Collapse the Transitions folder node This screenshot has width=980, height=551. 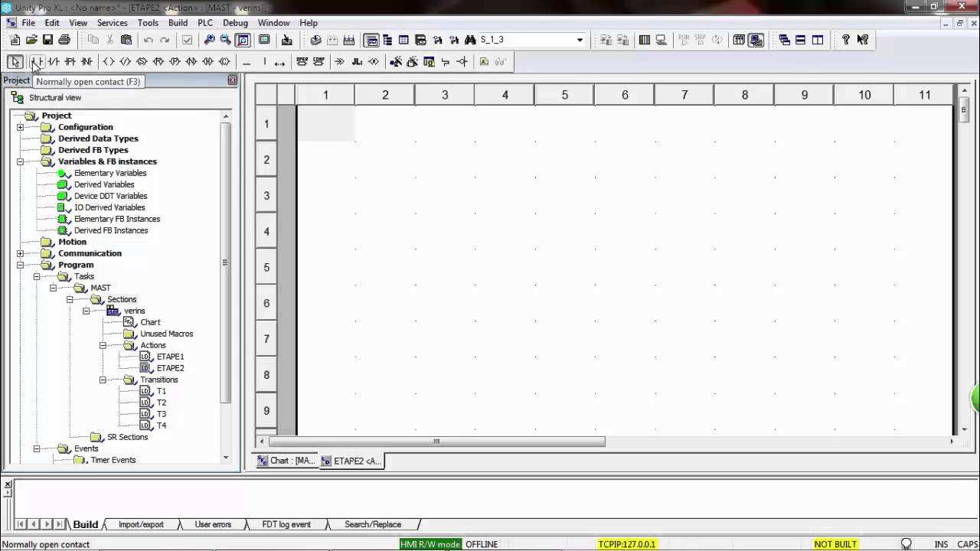(103, 380)
